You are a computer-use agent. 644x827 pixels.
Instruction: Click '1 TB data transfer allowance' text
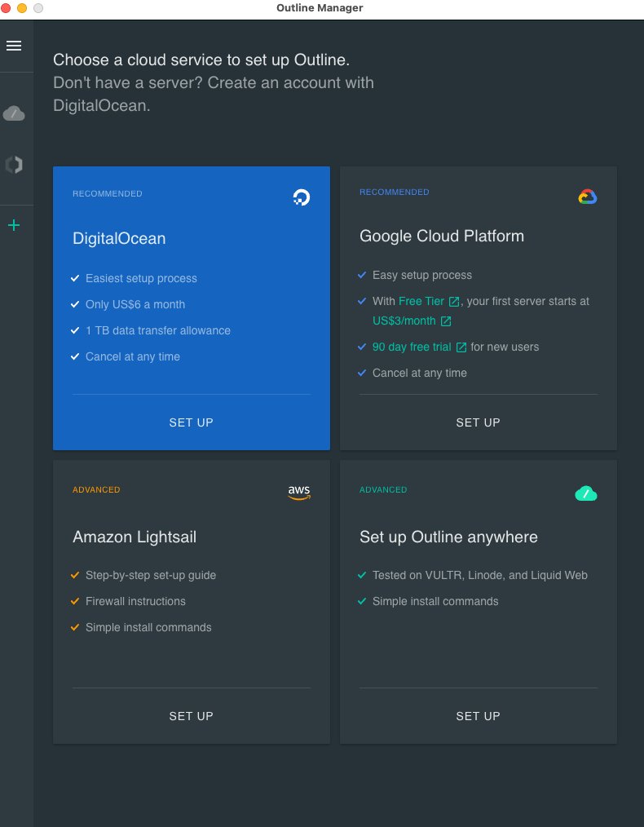pyautogui.click(x=158, y=330)
